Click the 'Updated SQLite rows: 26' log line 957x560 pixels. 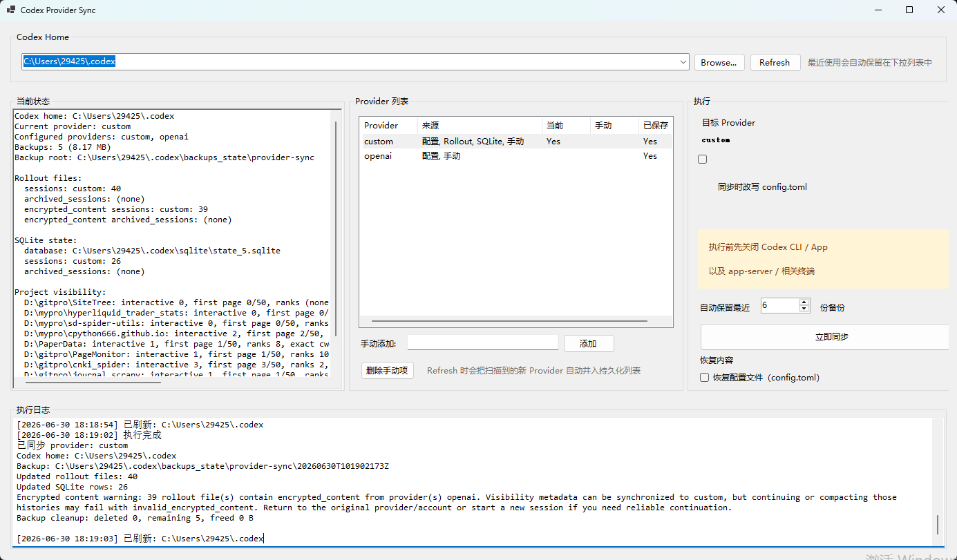click(73, 487)
